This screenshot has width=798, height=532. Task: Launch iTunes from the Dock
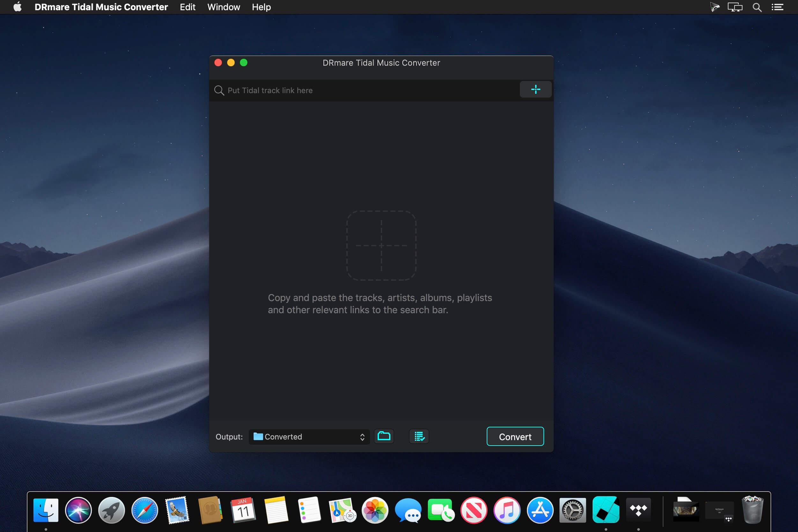pos(506,510)
